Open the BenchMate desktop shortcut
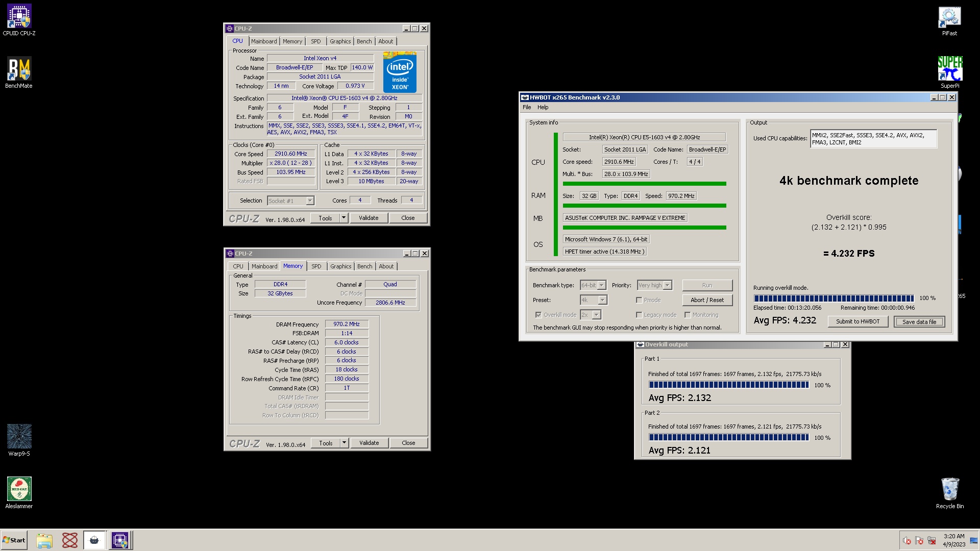 pos(19,72)
